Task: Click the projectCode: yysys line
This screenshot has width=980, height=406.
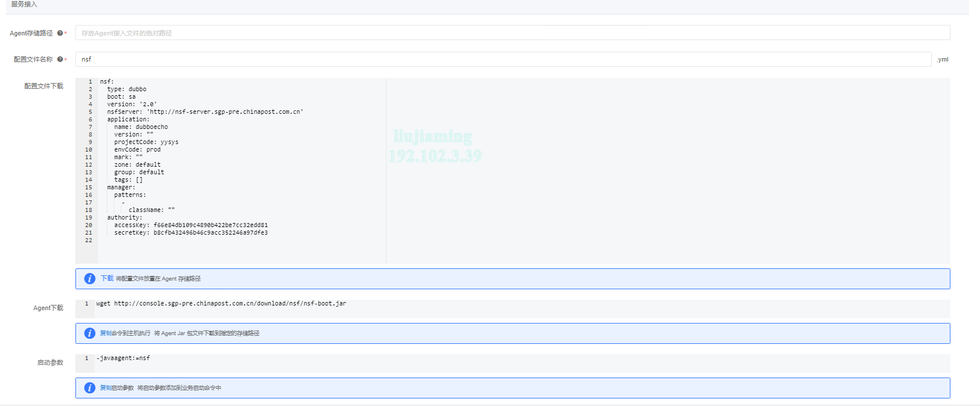Action: click(x=146, y=142)
